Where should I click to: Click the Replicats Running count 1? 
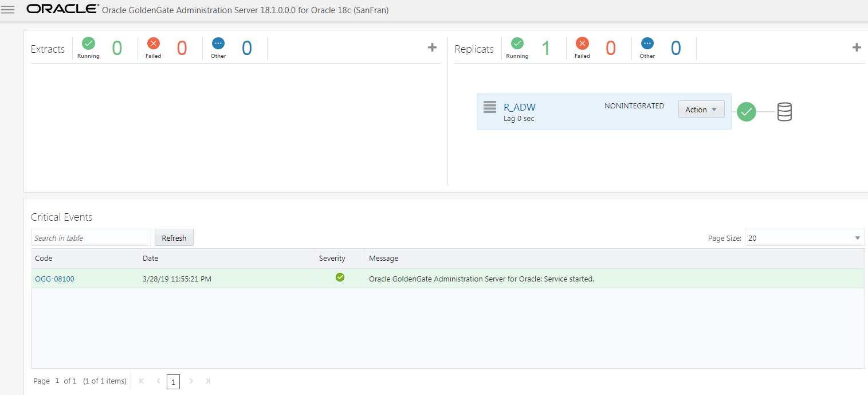[x=546, y=48]
